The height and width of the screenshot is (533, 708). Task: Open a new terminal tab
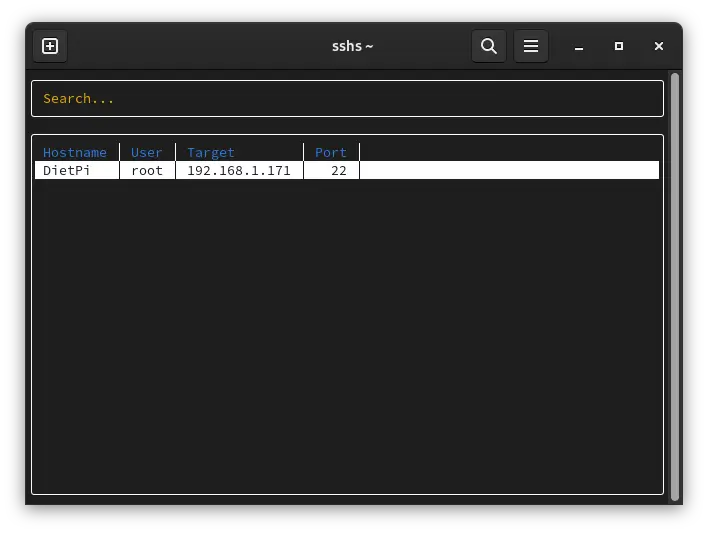click(x=50, y=46)
